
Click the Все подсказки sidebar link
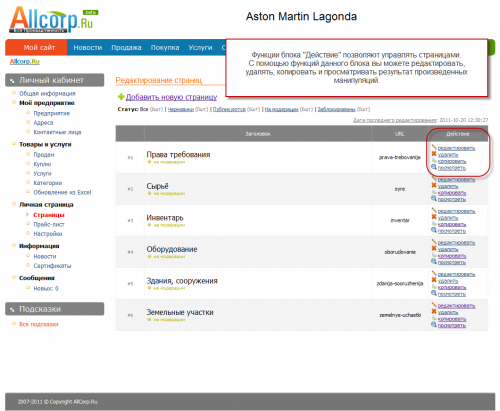pos(39,324)
